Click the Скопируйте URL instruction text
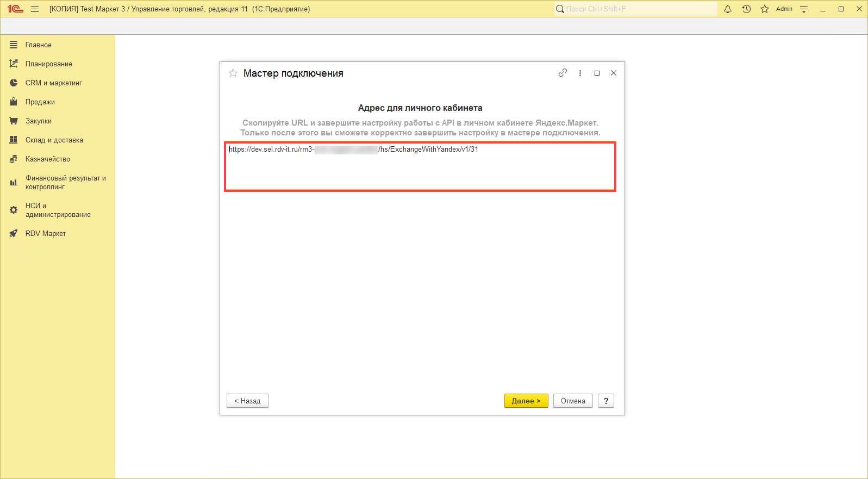Image resolution: width=868 pixels, height=479 pixels. click(x=420, y=128)
